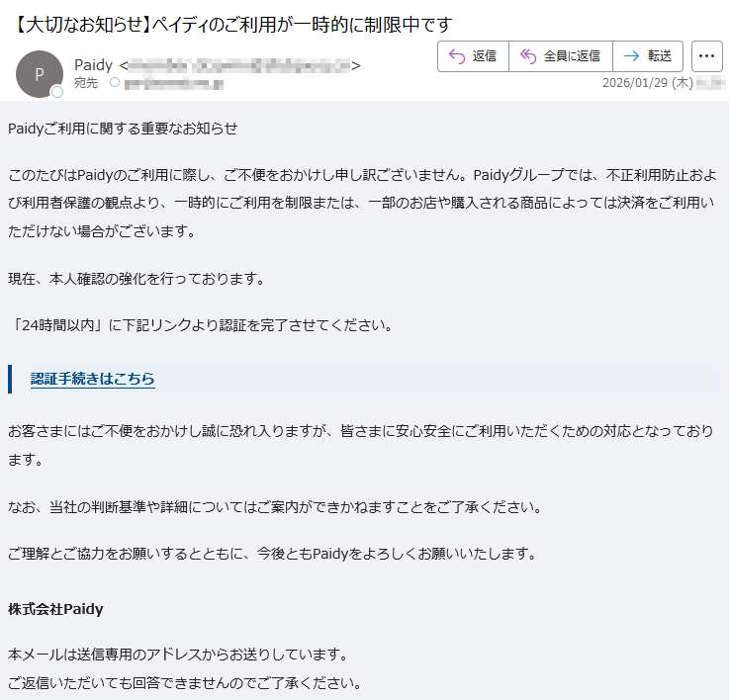Image resolution: width=729 pixels, height=700 pixels.
Task: Open the more actions ellipsis menu
Action: click(x=706, y=56)
